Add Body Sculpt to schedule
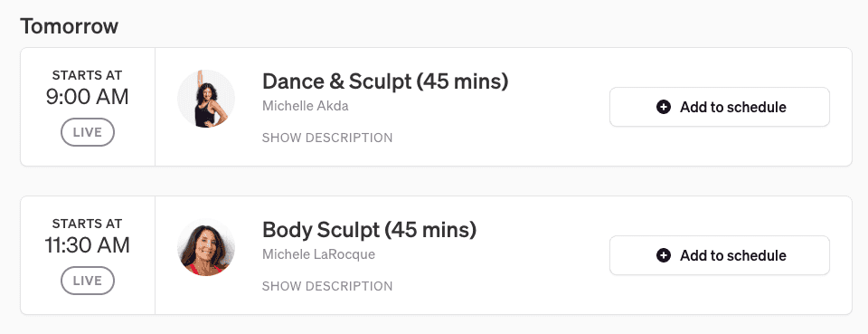This screenshot has height=334, width=868. pos(720,255)
